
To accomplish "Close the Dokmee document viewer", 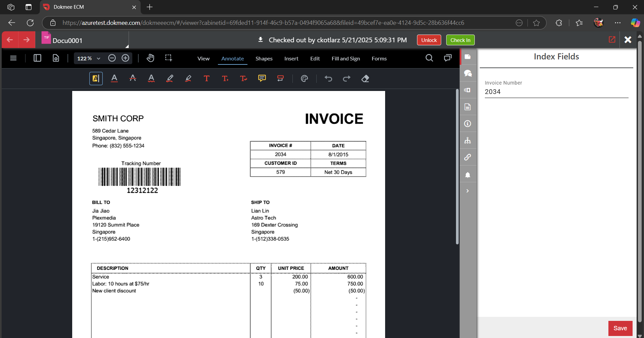I will (x=628, y=40).
